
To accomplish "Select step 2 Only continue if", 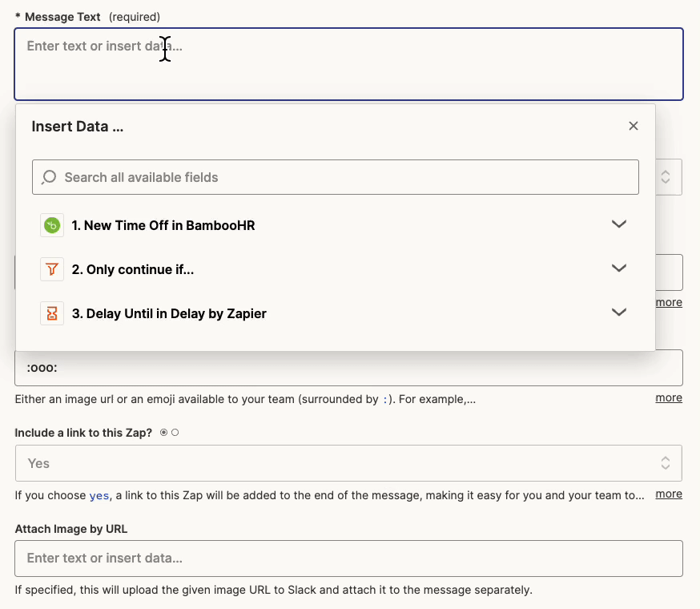I will click(133, 270).
